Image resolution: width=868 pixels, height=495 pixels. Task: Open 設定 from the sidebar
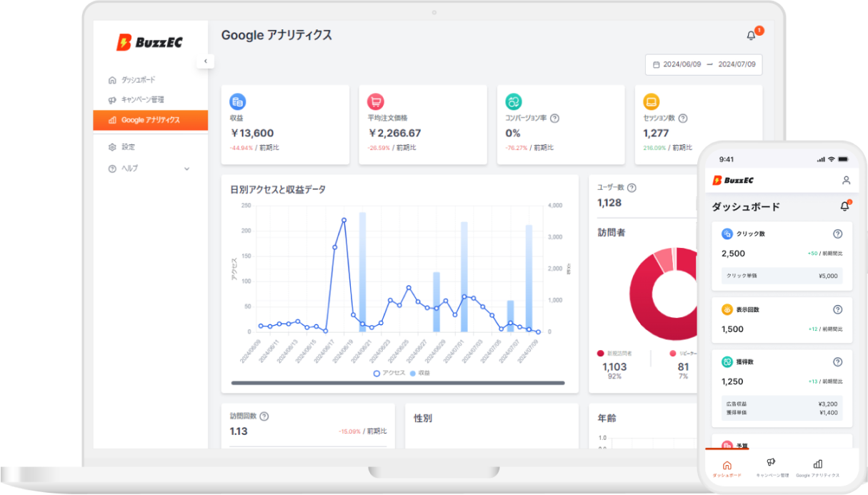[x=127, y=147]
